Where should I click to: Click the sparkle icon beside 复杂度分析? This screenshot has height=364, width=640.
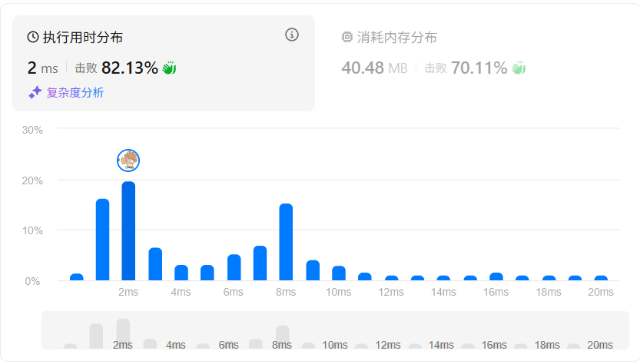(35, 93)
